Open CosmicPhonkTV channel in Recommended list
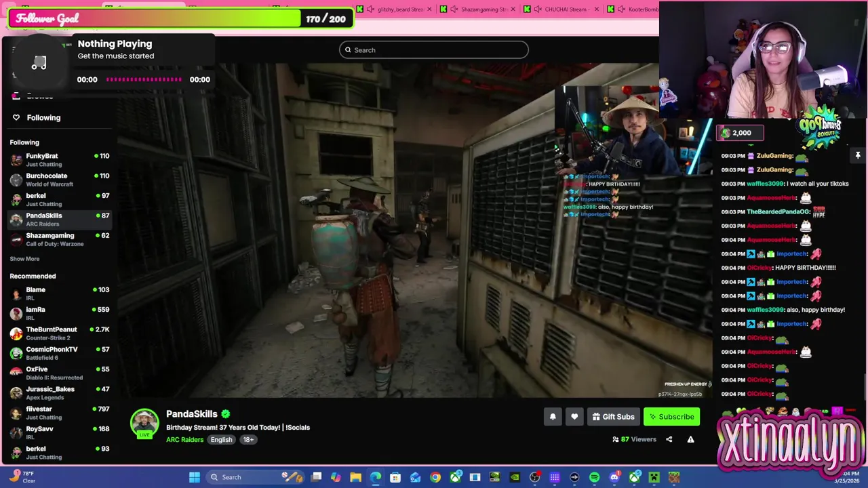Image resolution: width=868 pixels, height=488 pixels. (x=60, y=353)
